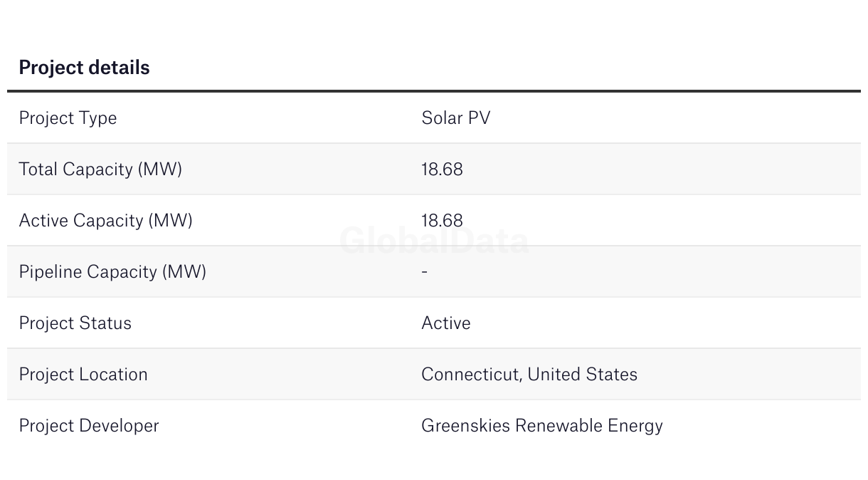This screenshot has height=480, width=868.
Task: Select the Project Location label
Action: tap(83, 374)
